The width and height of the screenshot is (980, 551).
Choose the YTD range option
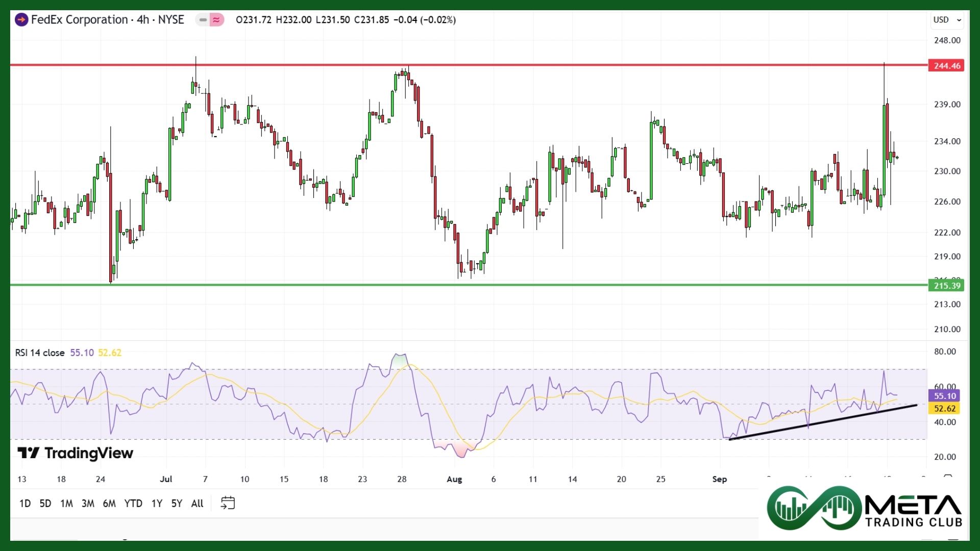click(133, 504)
